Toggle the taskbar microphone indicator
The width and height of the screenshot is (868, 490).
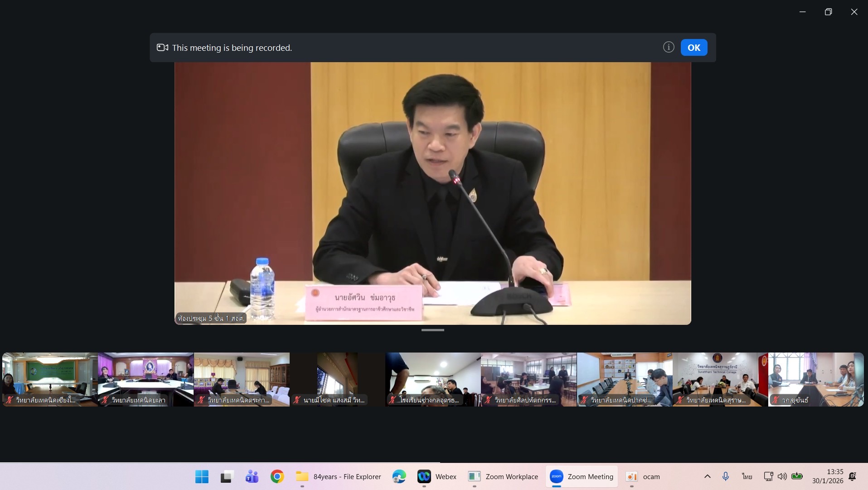coord(726,476)
